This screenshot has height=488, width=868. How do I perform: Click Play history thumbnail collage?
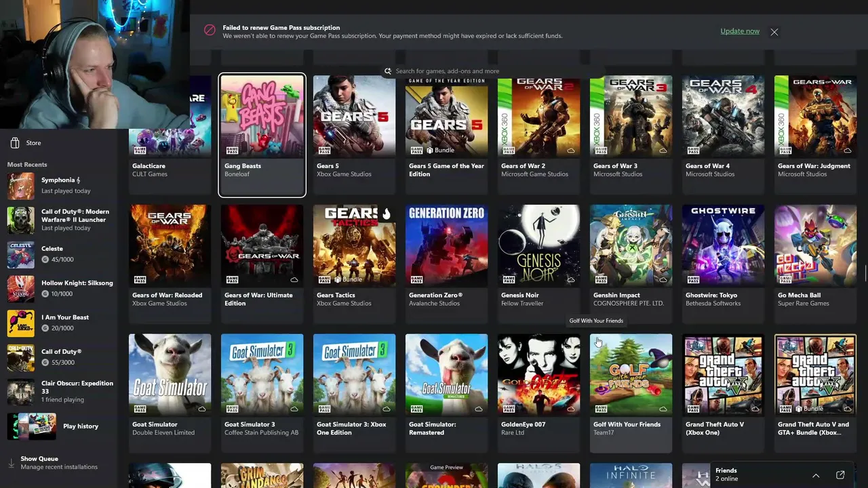(x=32, y=426)
